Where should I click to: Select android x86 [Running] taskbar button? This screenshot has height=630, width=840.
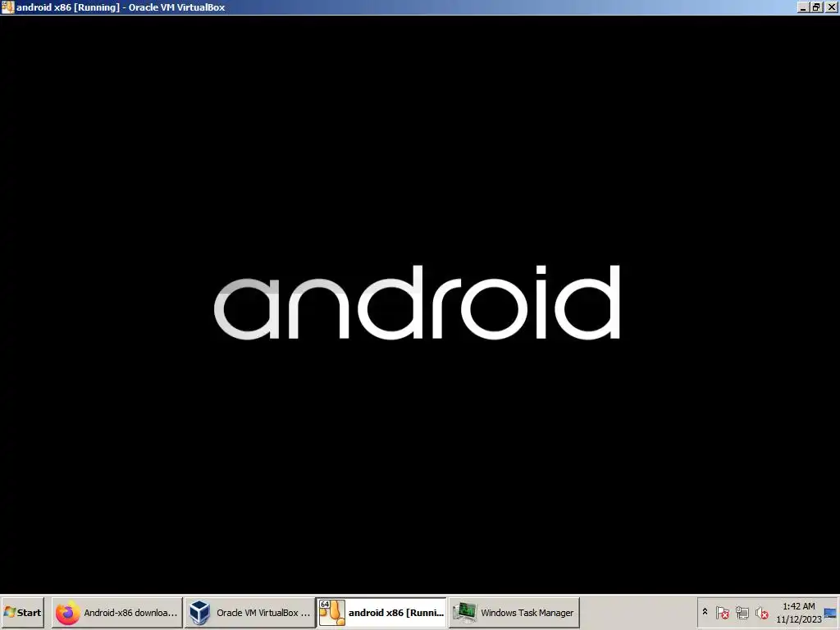382,613
